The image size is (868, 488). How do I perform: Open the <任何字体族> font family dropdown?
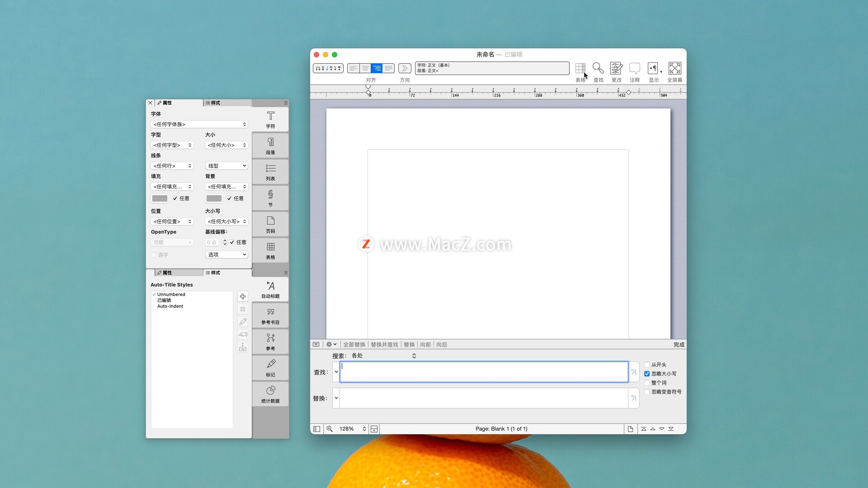click(199, 124)
